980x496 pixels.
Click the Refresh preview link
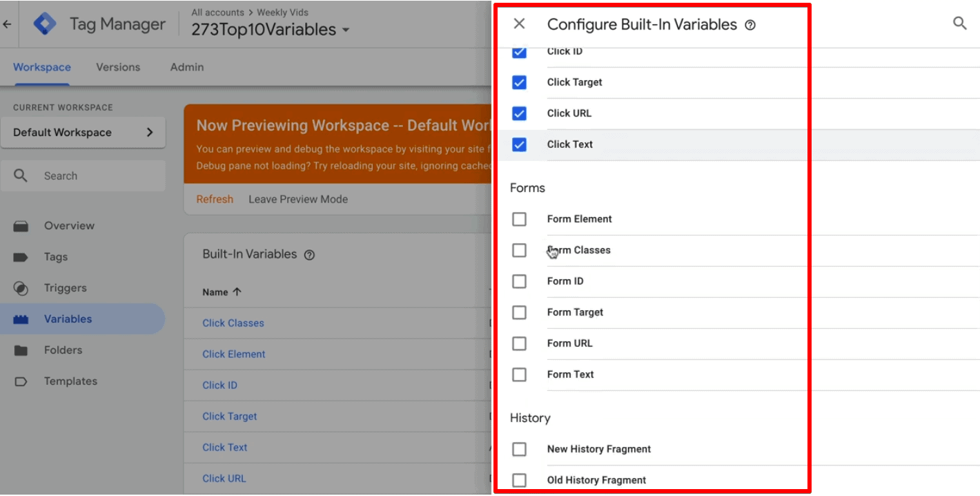click(215, 199)
